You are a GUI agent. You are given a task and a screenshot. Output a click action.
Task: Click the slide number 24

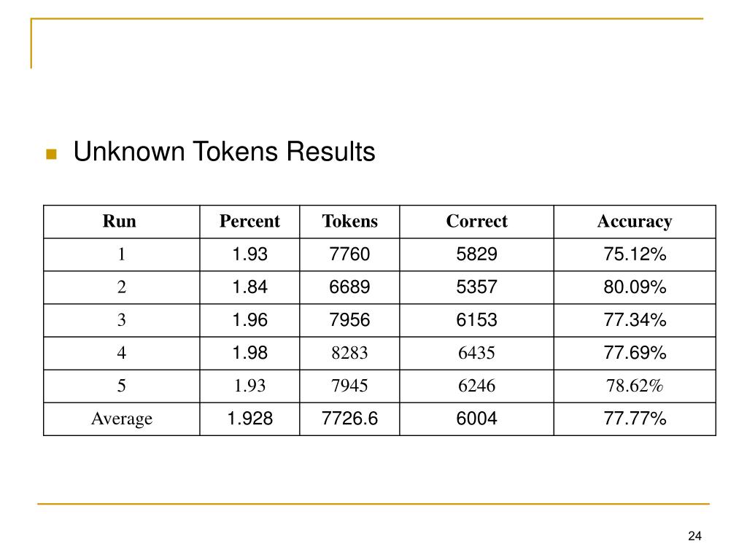694,536
